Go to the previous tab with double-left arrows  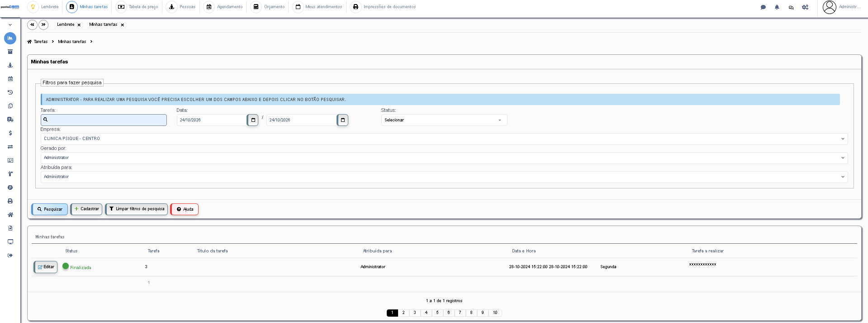pyautogui.click(x=32, y=25)
